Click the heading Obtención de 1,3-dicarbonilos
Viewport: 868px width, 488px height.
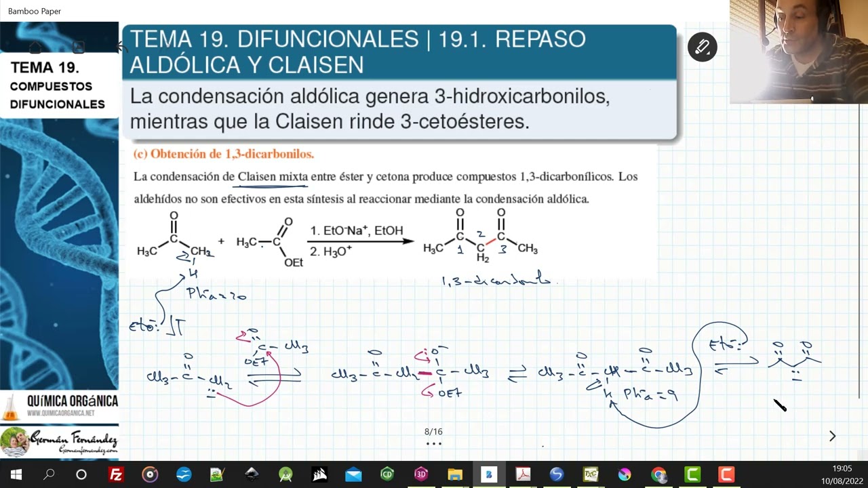(224, 154)
